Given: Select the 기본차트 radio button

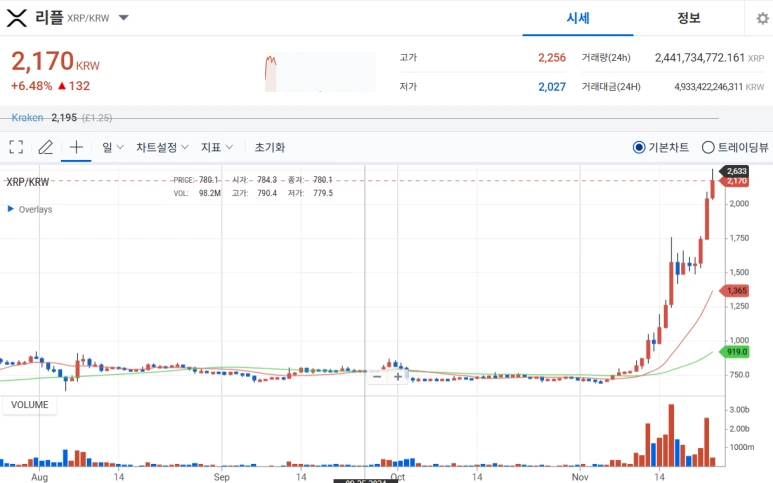Looking at the screenshot, I should point(639,147).
